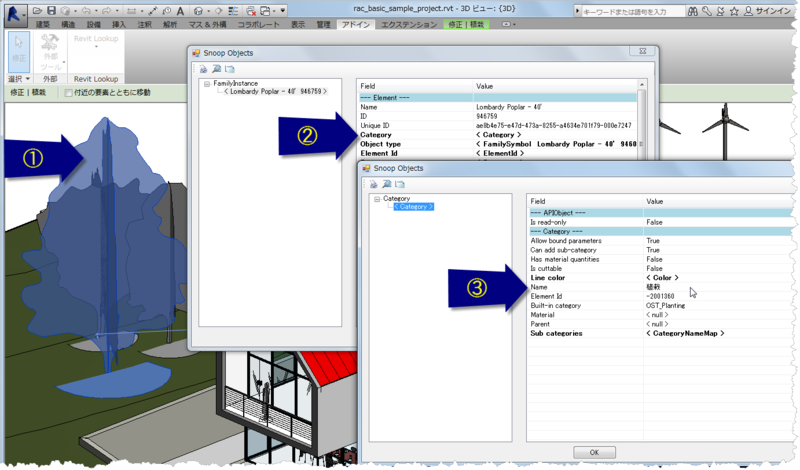
Task: Expand the InfoCenter search arrow
Action: pos(577,11)
